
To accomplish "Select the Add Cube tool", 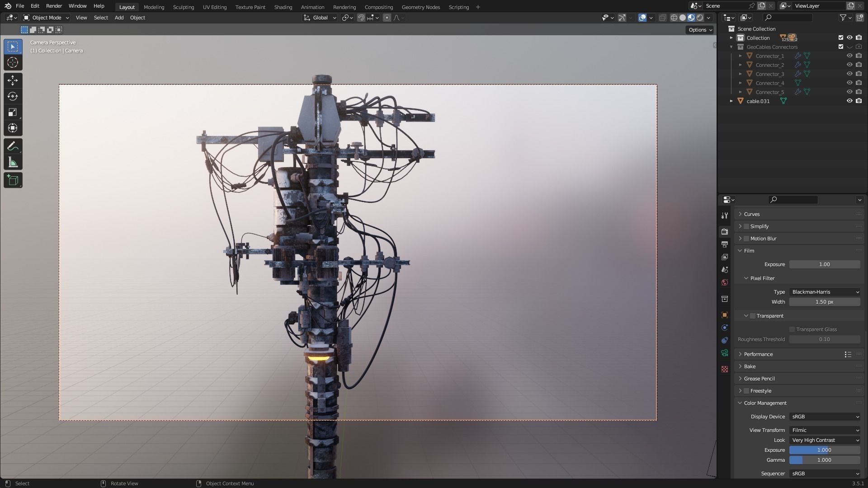I will pos(13,180).
